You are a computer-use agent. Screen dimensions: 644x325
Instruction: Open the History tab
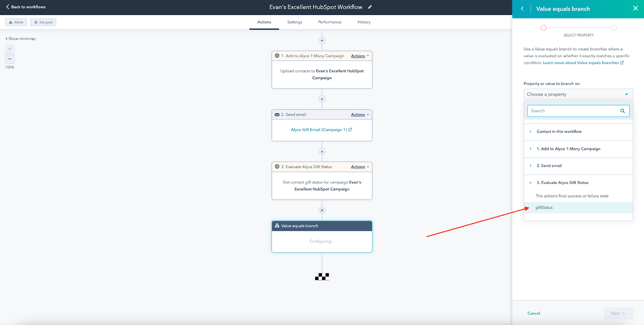coord(364,22)
